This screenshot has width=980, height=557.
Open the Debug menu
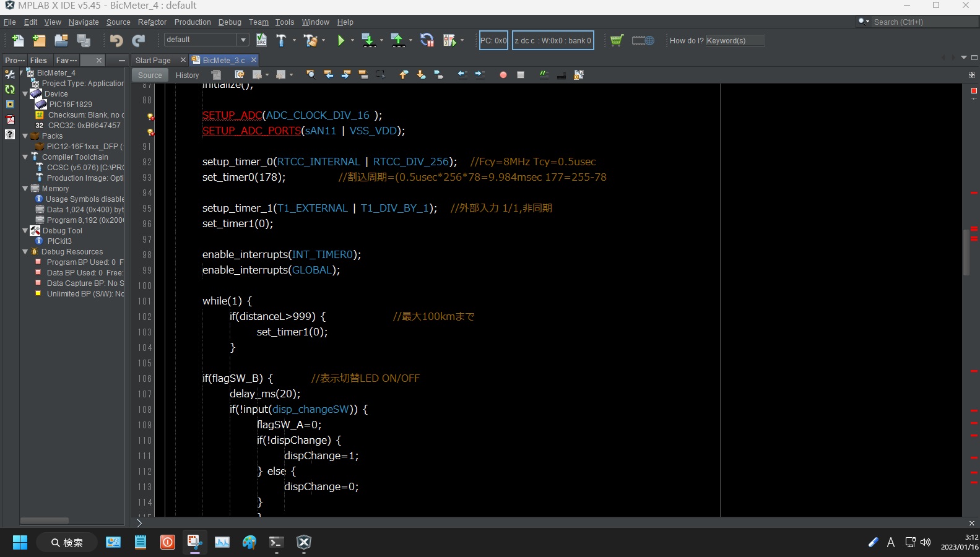pyautogui.click(x=230, y=22)
